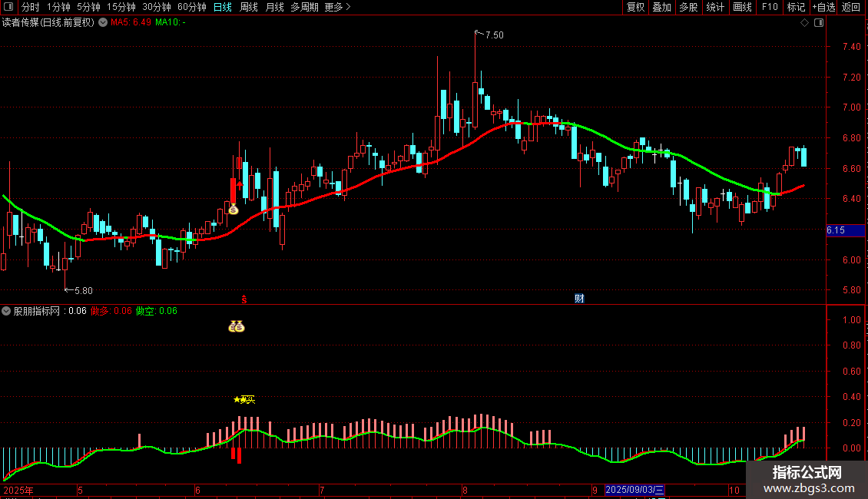Select the 1分钟 period tab
This screenshot has height=499, width=868.
58,7
